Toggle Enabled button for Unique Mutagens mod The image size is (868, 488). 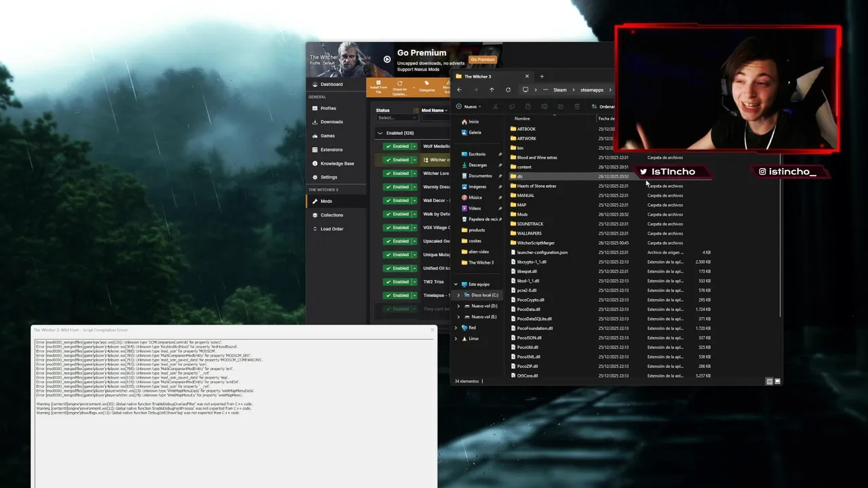397,255
